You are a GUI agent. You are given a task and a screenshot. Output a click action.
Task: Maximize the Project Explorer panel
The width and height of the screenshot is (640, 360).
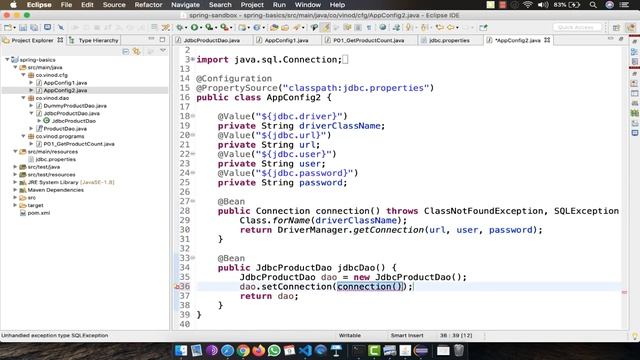[x=162, y=39]
